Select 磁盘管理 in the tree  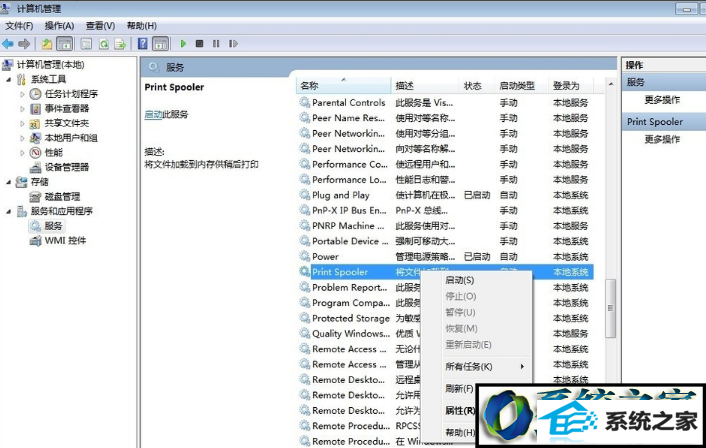62,196
